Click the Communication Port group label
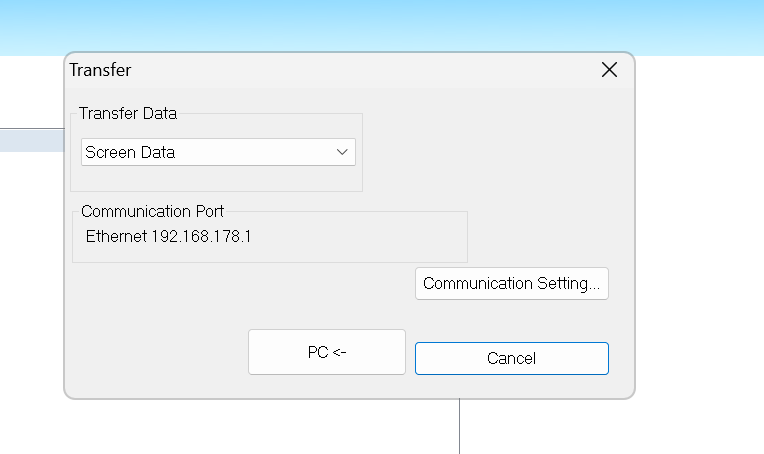 tap(153, 211)
